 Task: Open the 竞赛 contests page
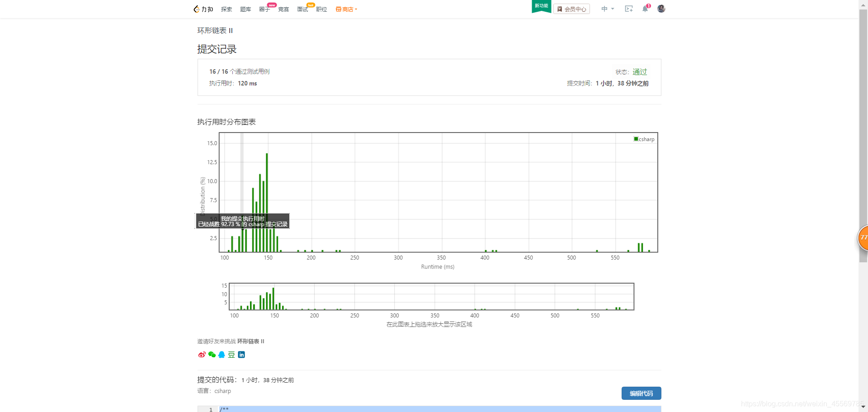click(283, 9)
